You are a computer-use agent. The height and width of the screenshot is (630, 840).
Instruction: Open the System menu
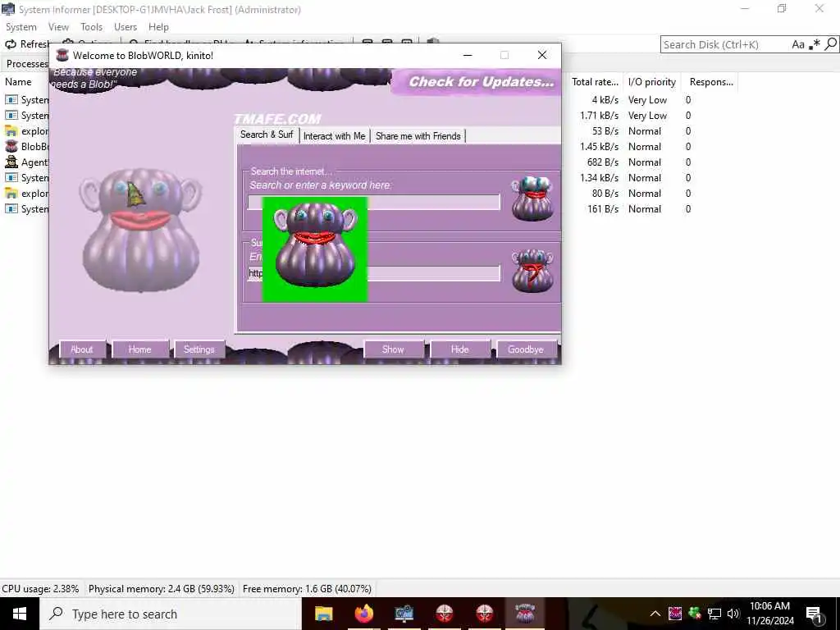(x=21, y=27)
